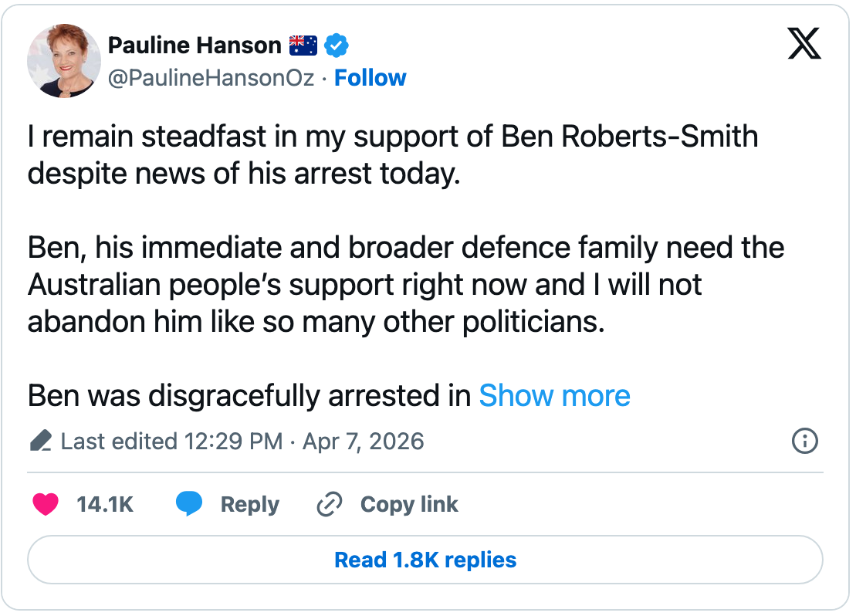Click the chain link copy icon
856x616 pixels.
tap(330, 505)
